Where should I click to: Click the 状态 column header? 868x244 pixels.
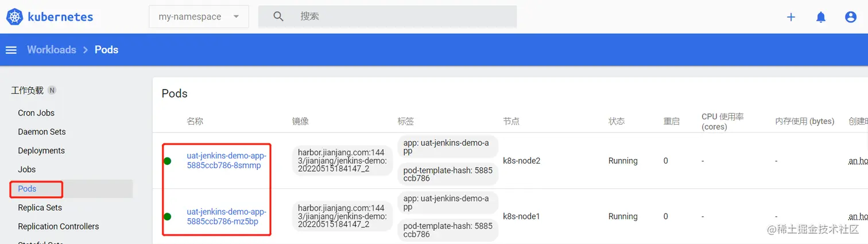(617, 121)
